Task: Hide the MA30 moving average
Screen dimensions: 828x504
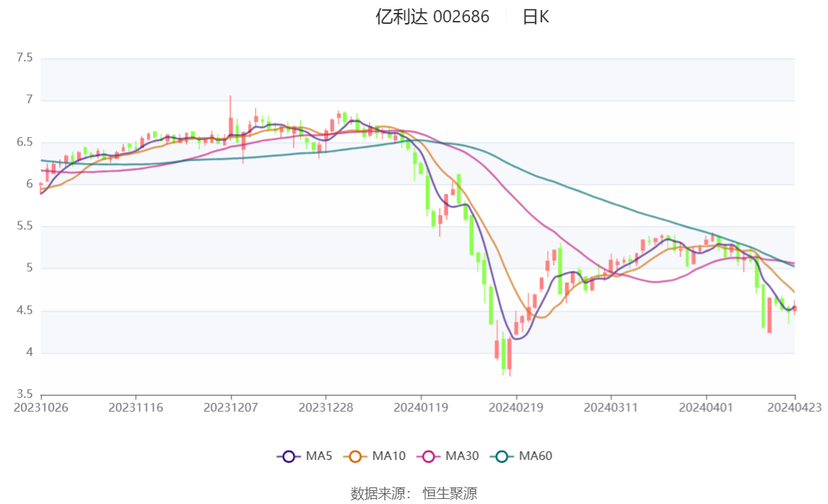Action: tap(448, 456)
